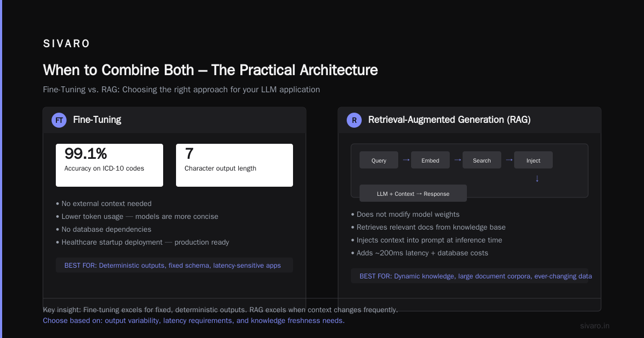Click the arrow between Search and Inject
The height and width of the screenshot is (338, 644).
tap(509, 160)
